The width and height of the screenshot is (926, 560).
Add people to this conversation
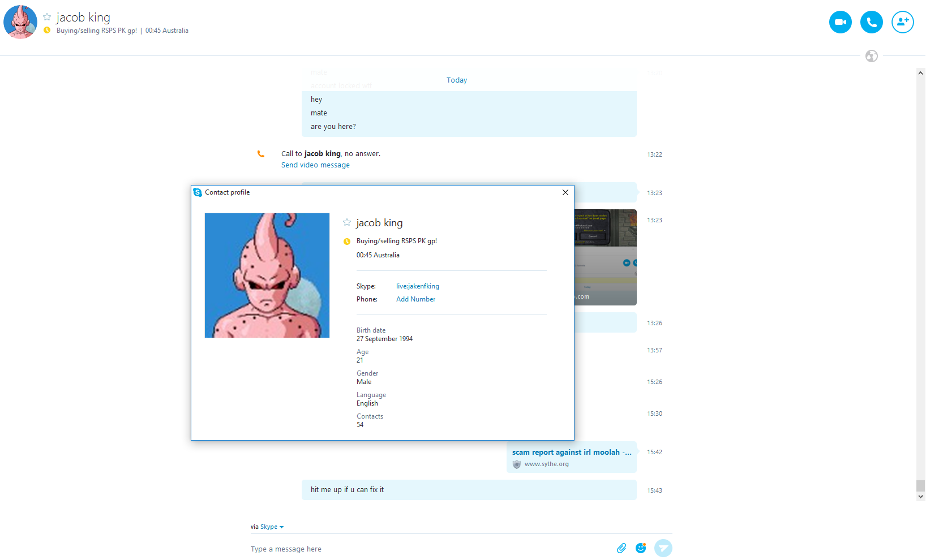(903, 22)
